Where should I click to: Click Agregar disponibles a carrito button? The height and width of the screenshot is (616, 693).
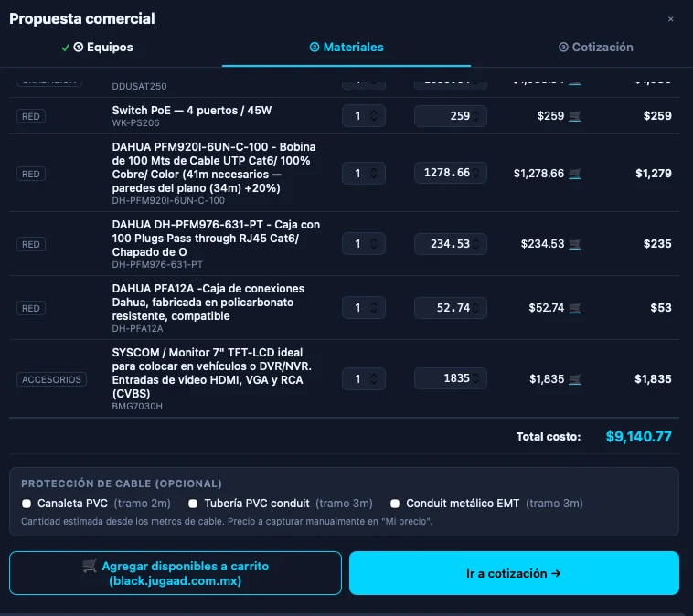coord(175,573)
